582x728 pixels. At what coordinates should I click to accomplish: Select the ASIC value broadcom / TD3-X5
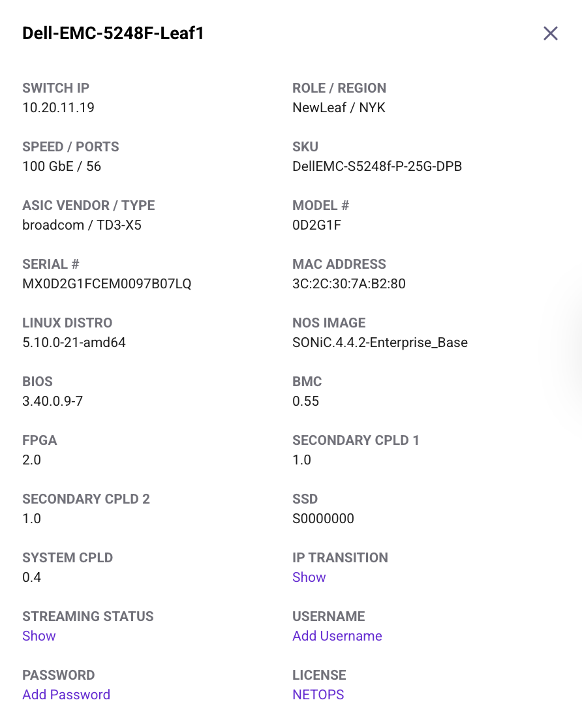(x=82, y=225)
